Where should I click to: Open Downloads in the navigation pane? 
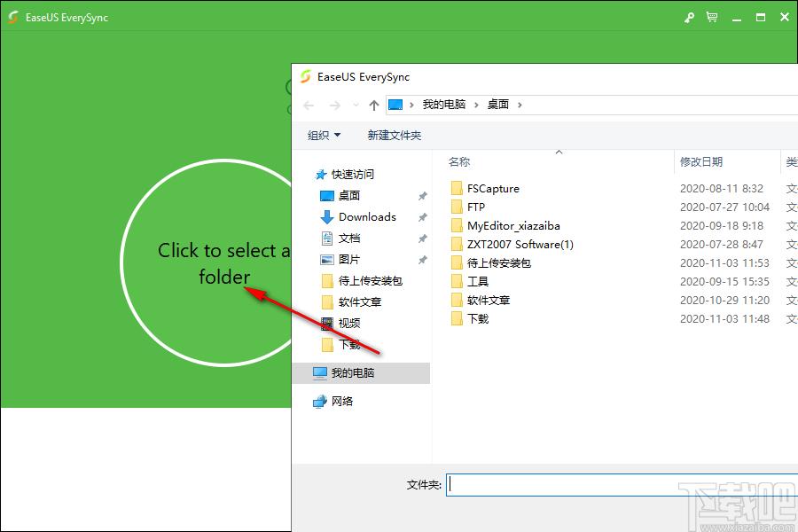367,217
